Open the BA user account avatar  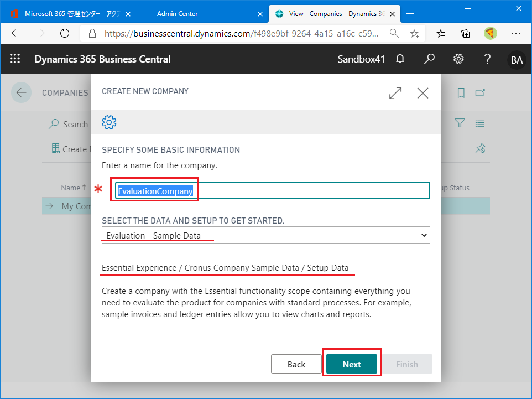pos(517,60)
